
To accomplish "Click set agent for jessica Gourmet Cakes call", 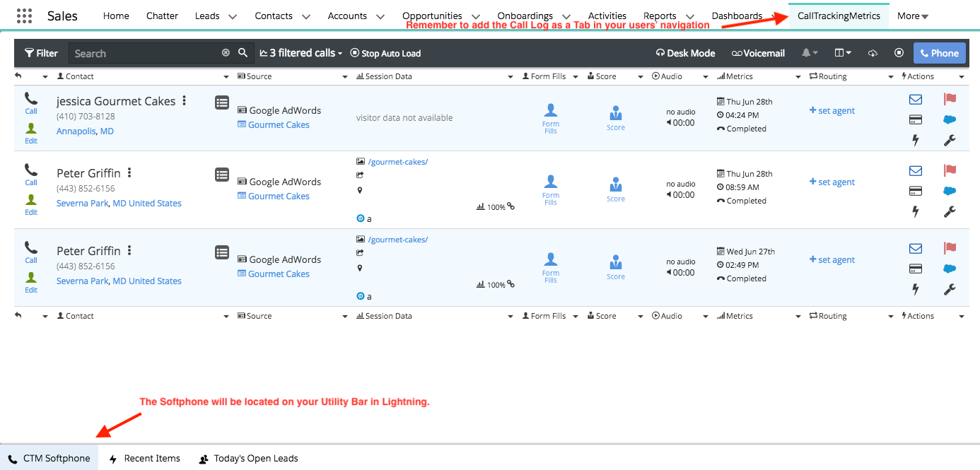I will (x=832, y=110).
